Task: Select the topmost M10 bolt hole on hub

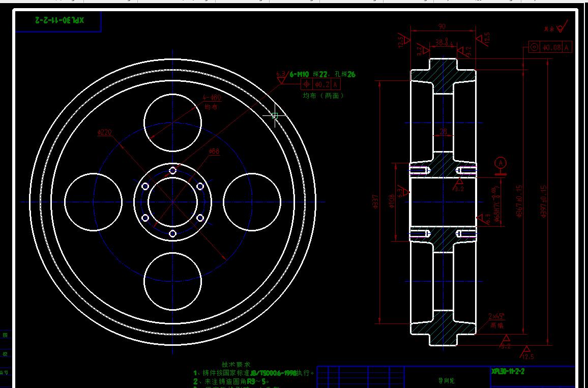Action: 172,170
